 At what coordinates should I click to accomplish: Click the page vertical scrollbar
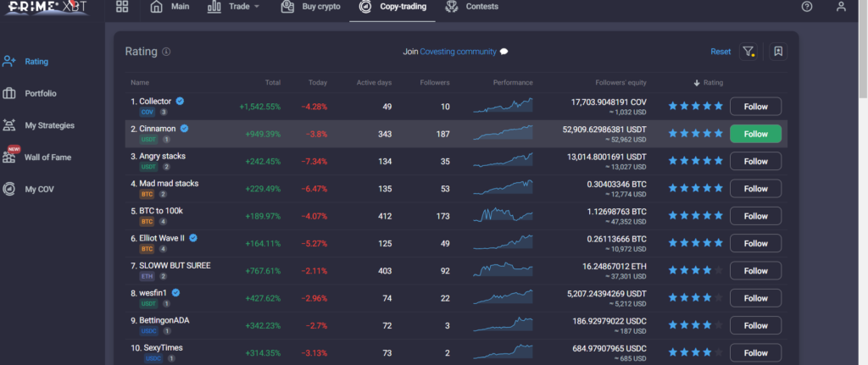point(863,169)
